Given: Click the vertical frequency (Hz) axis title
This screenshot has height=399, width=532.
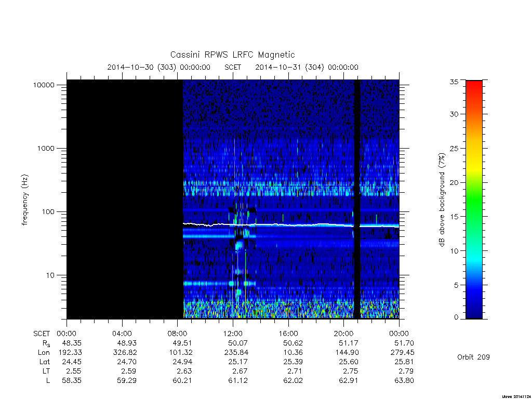Looking at the screenshot, I should (24, 200).
